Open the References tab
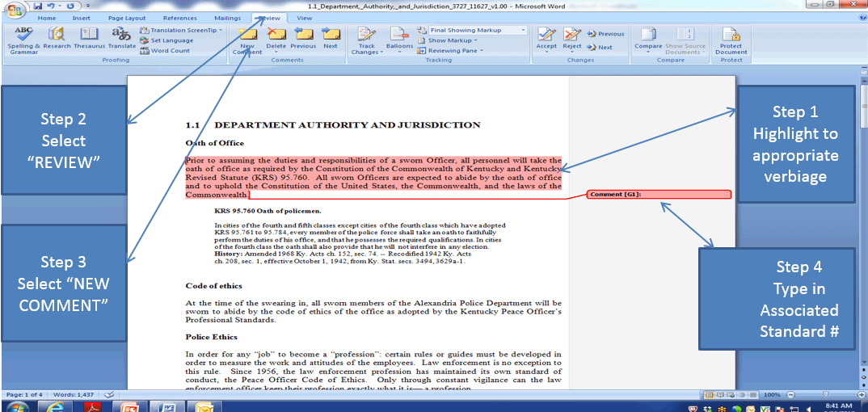This screenshot has height=412, width=868. [179, 18]
